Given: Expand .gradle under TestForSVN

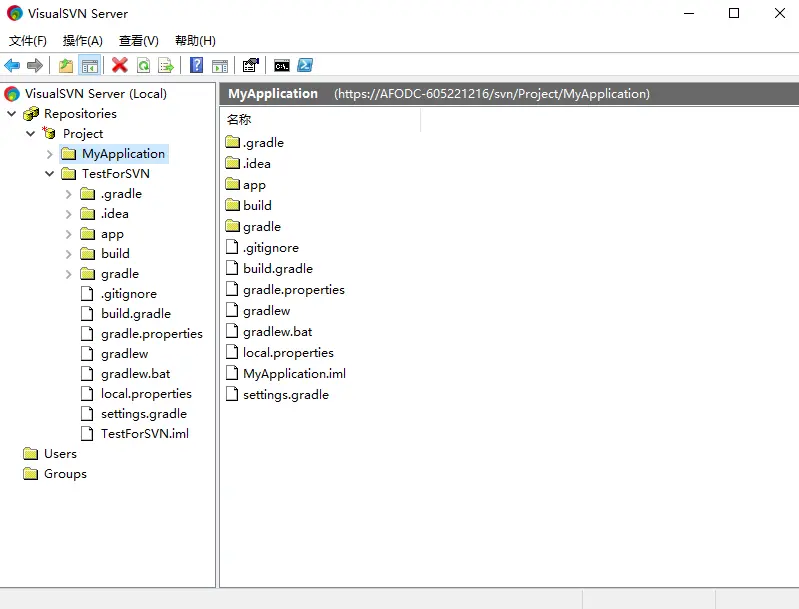Looking at the screenshot, I should pos(69,194).
